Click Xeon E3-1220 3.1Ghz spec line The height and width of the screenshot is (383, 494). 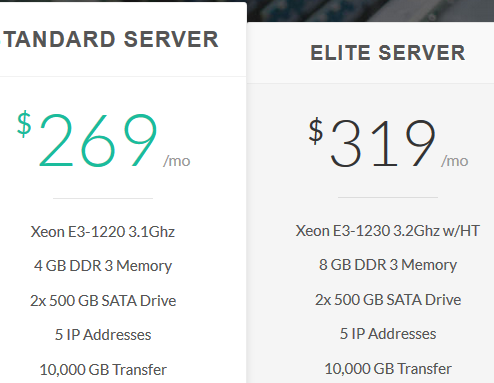pos(103,232)
